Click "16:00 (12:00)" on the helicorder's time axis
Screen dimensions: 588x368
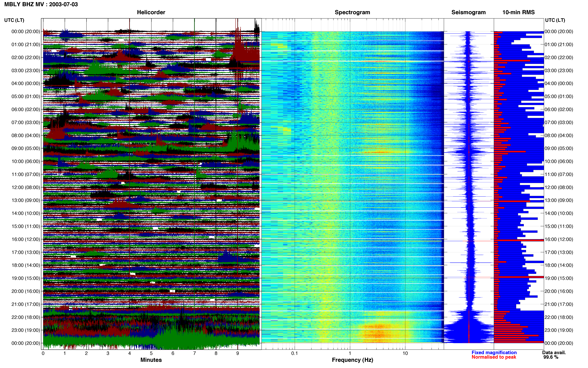(26, 239)
